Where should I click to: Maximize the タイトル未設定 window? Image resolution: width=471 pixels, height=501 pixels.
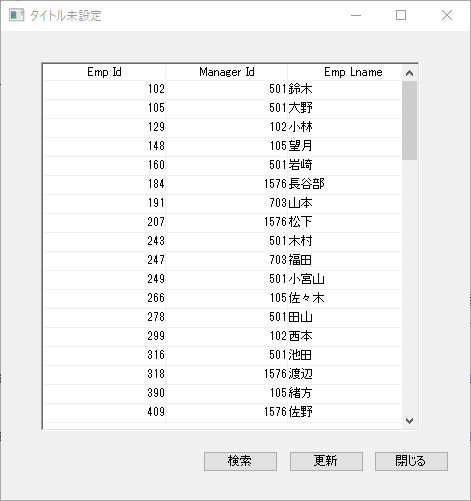(x=401, y=15)
